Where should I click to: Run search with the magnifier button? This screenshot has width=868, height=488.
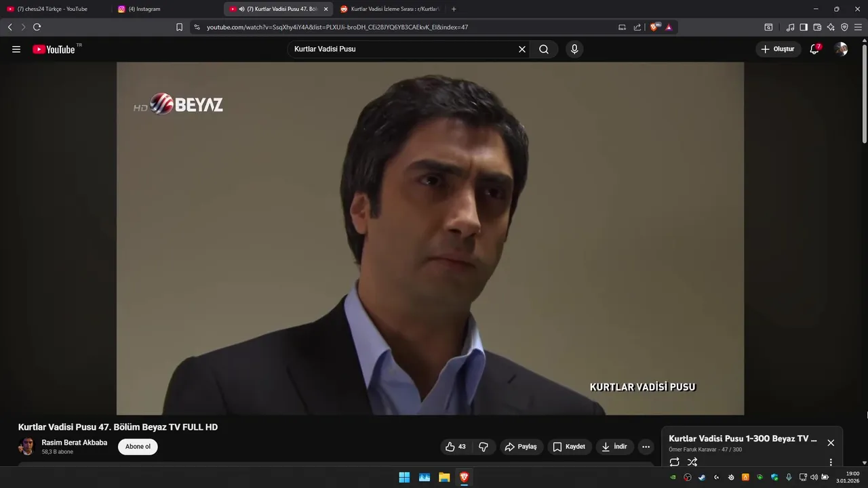click(544, 49)
